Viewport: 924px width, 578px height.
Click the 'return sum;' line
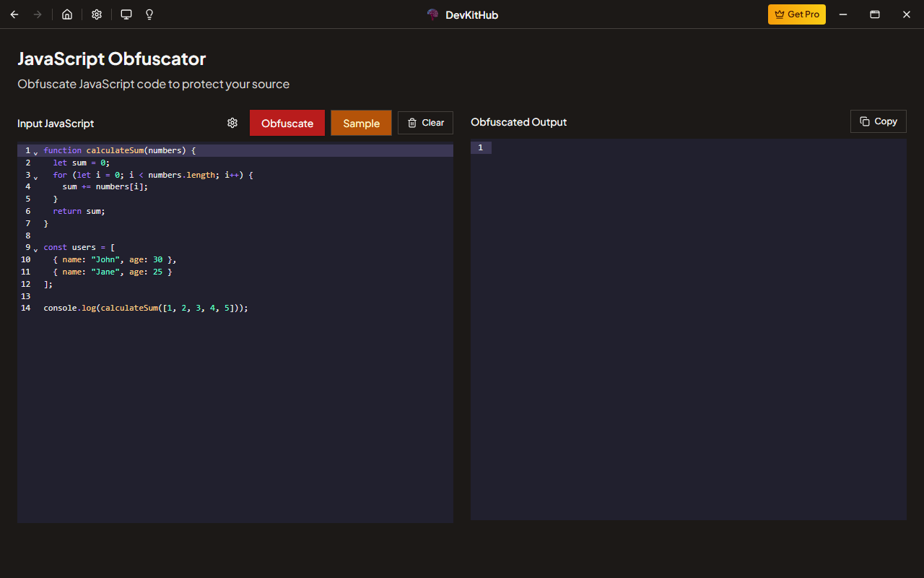tap(79, 211)
